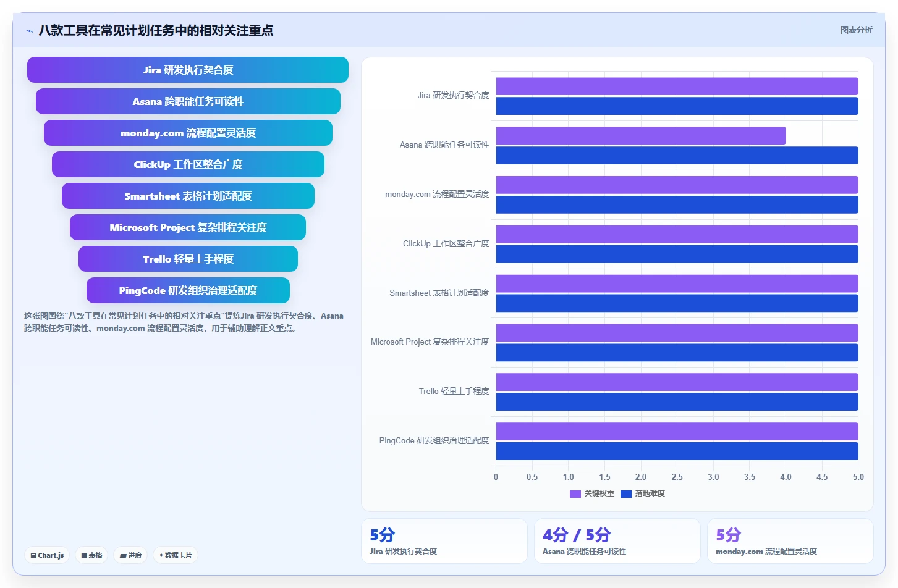Click the title 八款工具在常见计划任务中的相对关注重点
Screen dimensions: 898x588
156,31
